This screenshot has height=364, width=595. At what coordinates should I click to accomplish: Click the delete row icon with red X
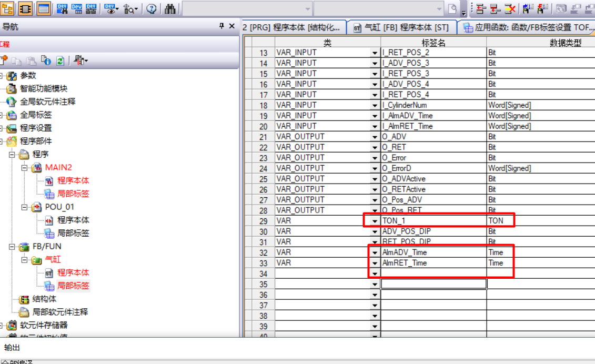pyautogui.click(x=510, y=8)
